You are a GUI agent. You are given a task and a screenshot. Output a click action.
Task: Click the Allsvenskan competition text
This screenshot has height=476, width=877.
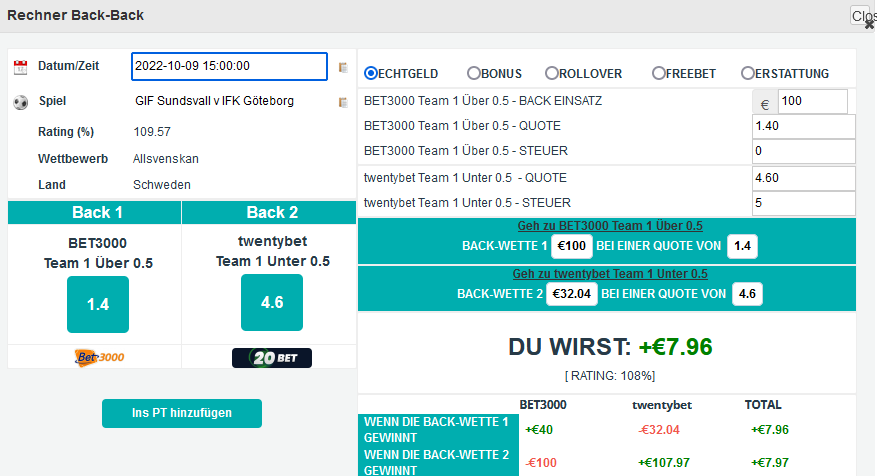[166, 159]
